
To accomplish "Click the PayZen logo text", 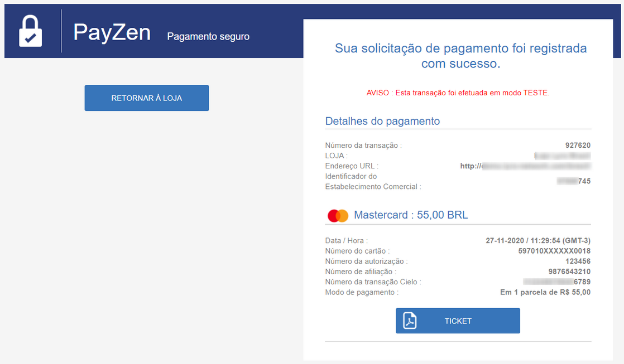I will (x=112, y=32).
